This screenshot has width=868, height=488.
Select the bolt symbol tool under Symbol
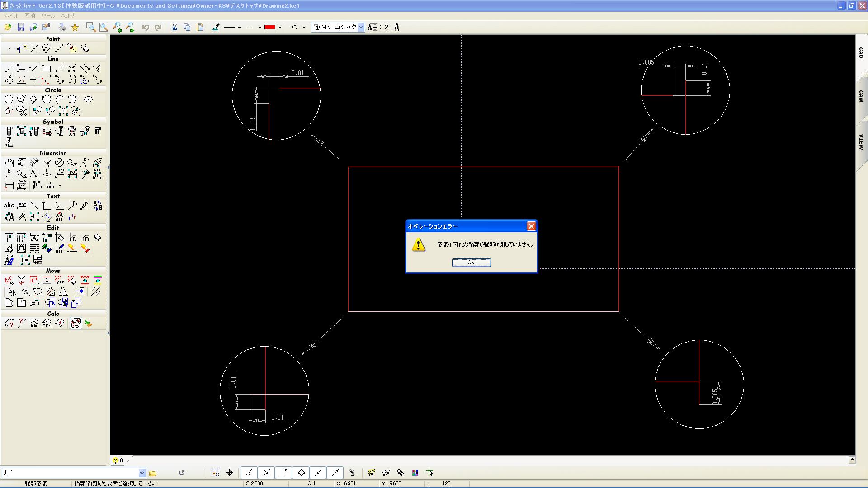(x=9, y=131)
